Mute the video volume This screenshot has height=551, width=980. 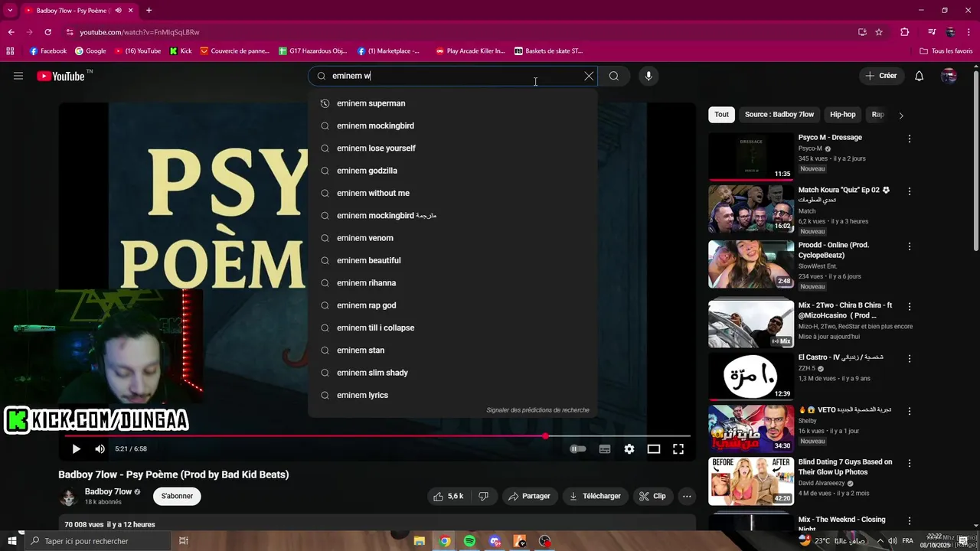click(100, 449)
